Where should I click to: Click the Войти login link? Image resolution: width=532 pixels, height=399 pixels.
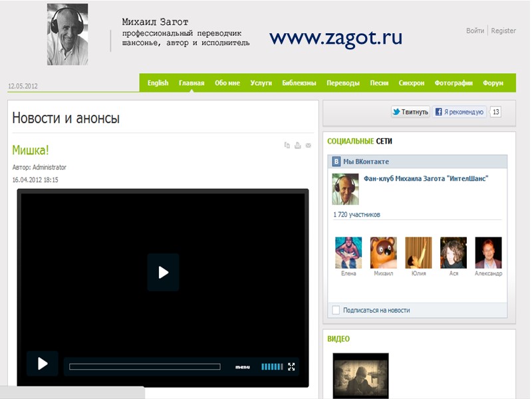[x=474, y=31]
